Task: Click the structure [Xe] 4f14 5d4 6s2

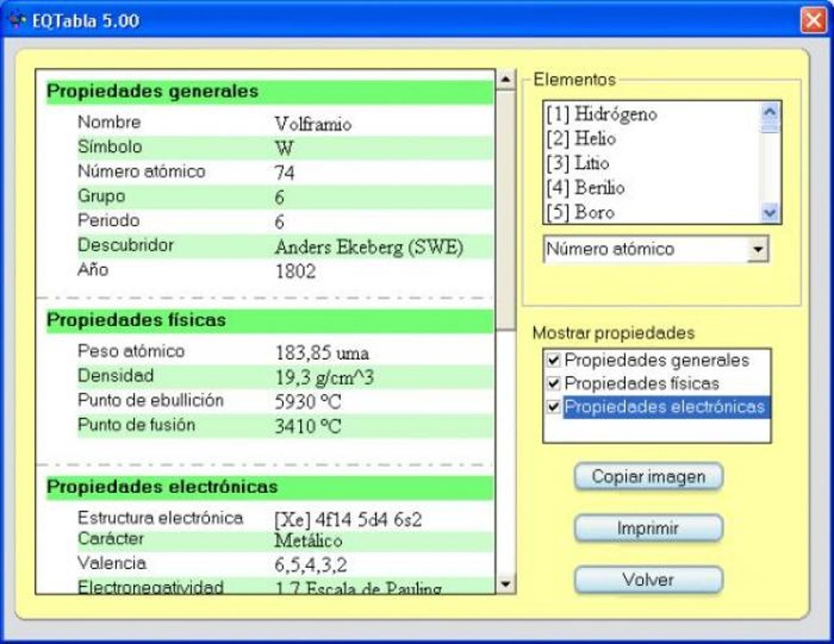Action: (348, 520)
